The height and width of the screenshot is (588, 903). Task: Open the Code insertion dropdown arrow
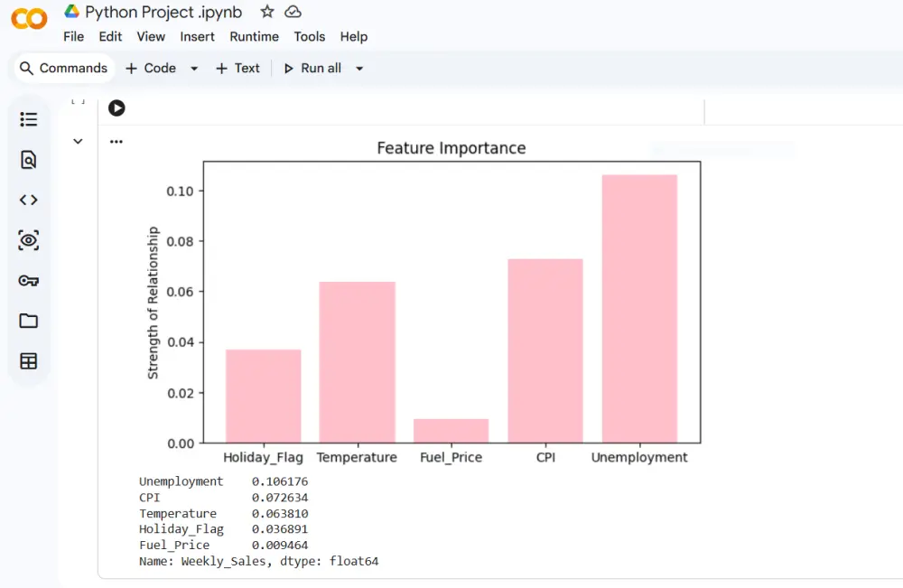tap(193, 68)
